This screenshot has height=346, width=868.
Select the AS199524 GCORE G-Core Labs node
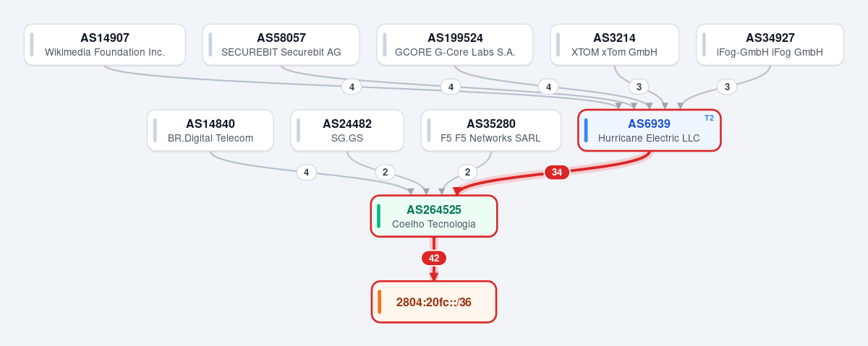click(455, 45)
